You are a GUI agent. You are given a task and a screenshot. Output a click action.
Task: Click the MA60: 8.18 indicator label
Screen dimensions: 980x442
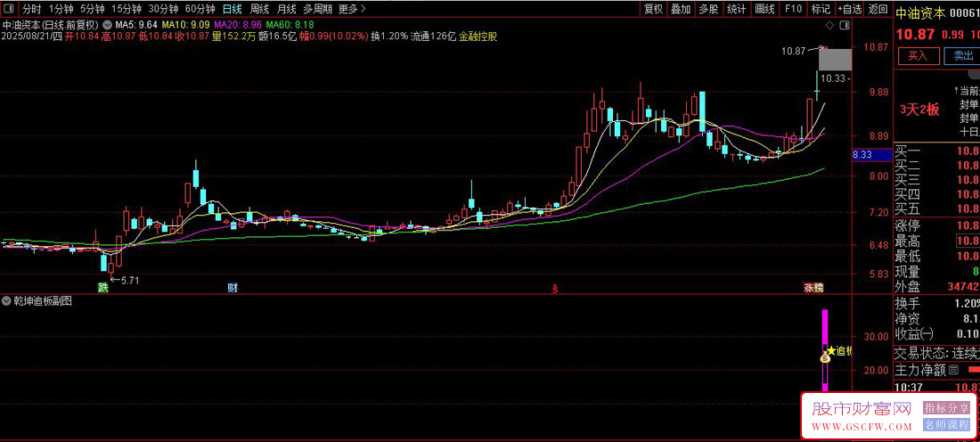(290, 24)
